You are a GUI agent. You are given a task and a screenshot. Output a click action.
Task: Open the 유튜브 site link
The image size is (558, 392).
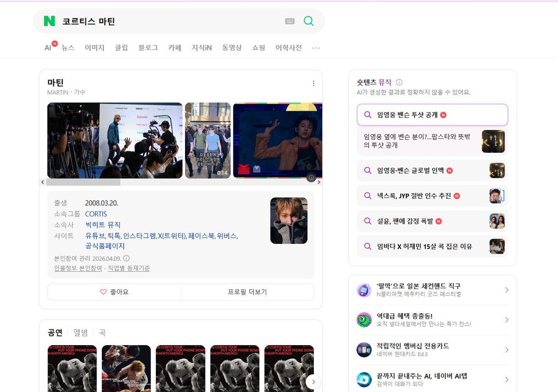(94, 236)
